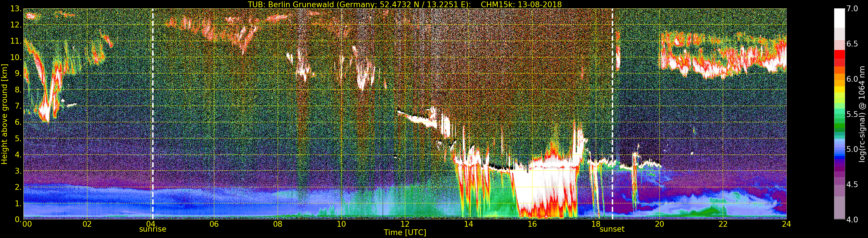Click the '7.' height tick label
The width and height of the screenshot is (868, 238).
coord(18,106)
